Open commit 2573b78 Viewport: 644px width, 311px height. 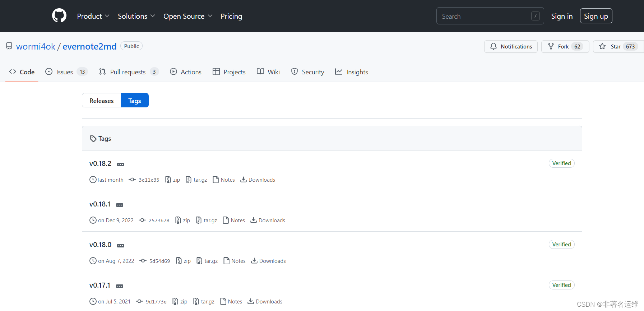(x=154, y=221)
